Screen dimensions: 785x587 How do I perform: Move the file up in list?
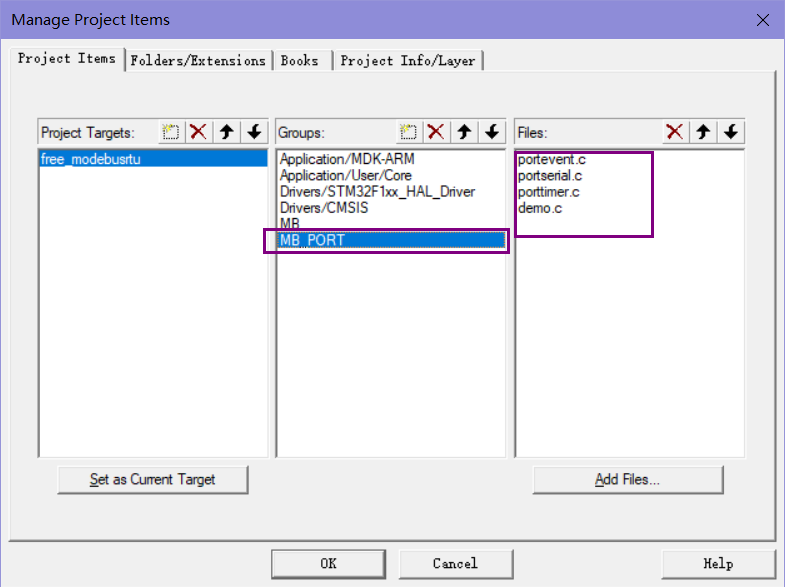coord(703,132)
